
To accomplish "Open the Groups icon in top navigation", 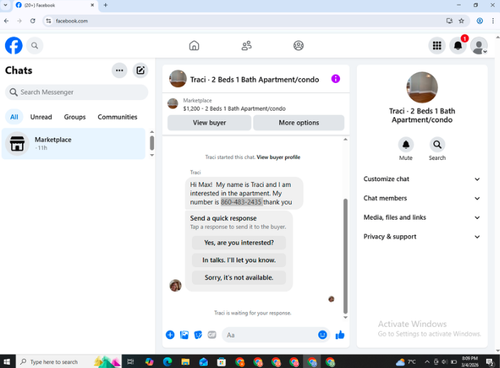I will click(298, 45).
